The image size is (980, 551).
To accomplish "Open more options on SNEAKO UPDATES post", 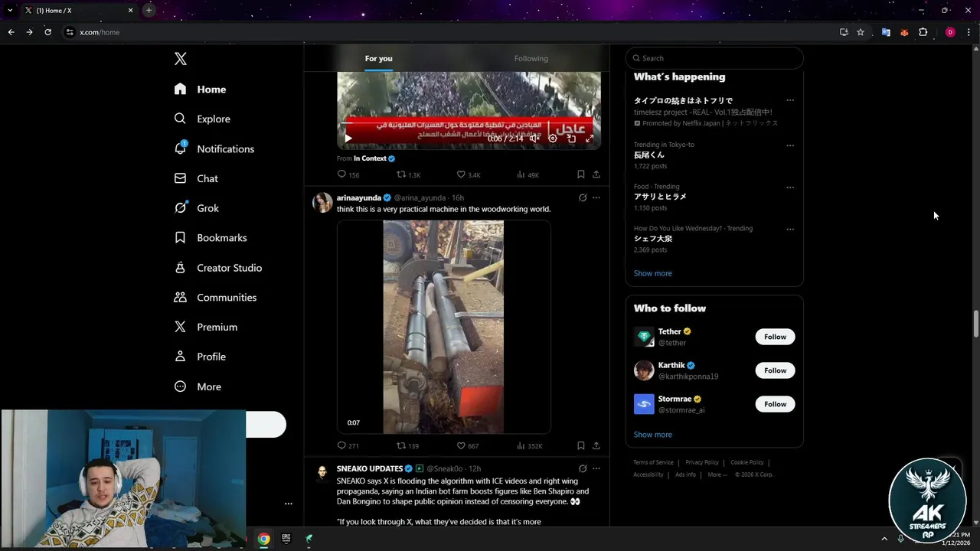I will point(596,468).
